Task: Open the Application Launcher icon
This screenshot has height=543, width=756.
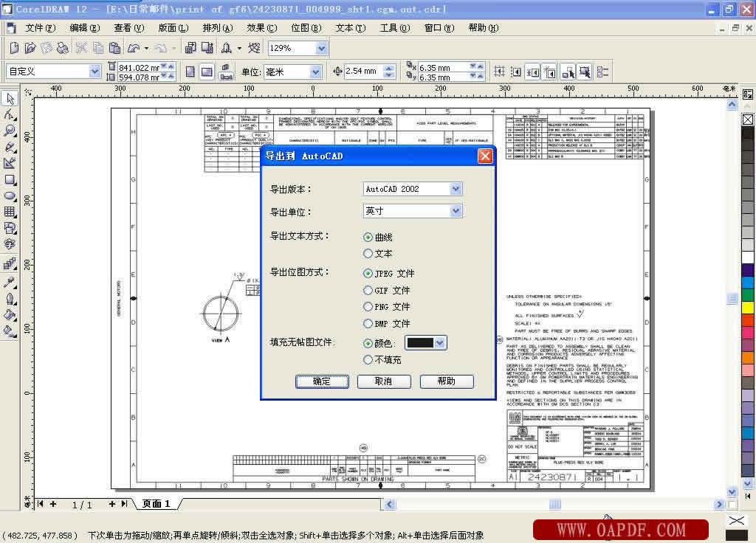Action: pos(226,48)
